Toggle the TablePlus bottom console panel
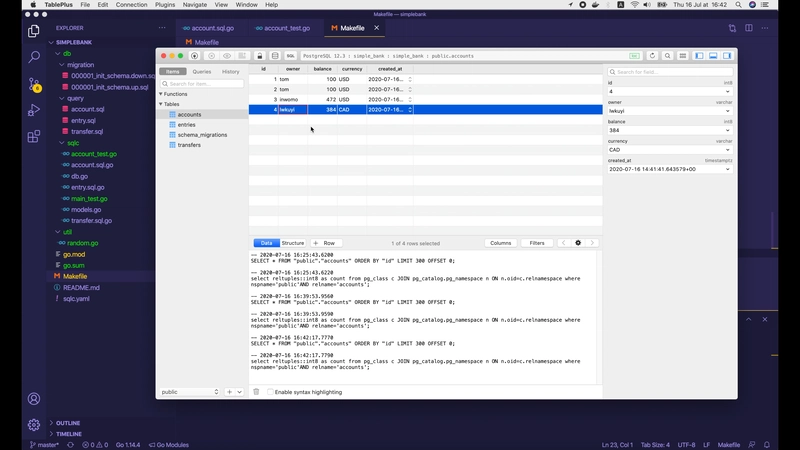Image resolution: width=800 pixels, height=450 pixels. coord(713,56)
